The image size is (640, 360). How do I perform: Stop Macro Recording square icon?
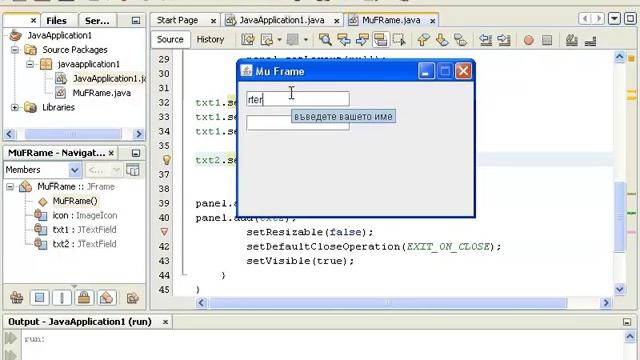click(547, 40)
